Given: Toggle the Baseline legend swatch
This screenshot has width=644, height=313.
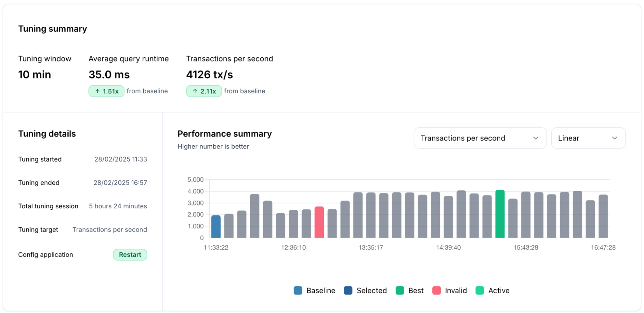Looking at the screenshot, I should 298,290.
